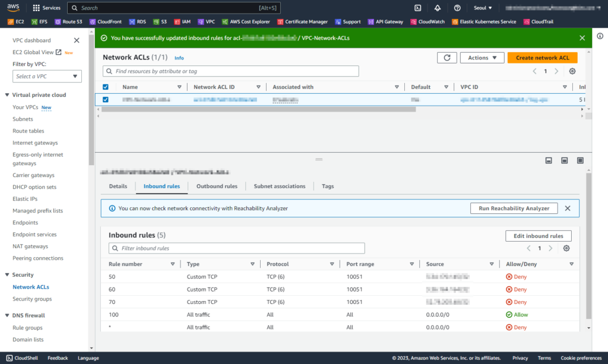Open CloudWatch from the favorites bar

pos(427,22)
